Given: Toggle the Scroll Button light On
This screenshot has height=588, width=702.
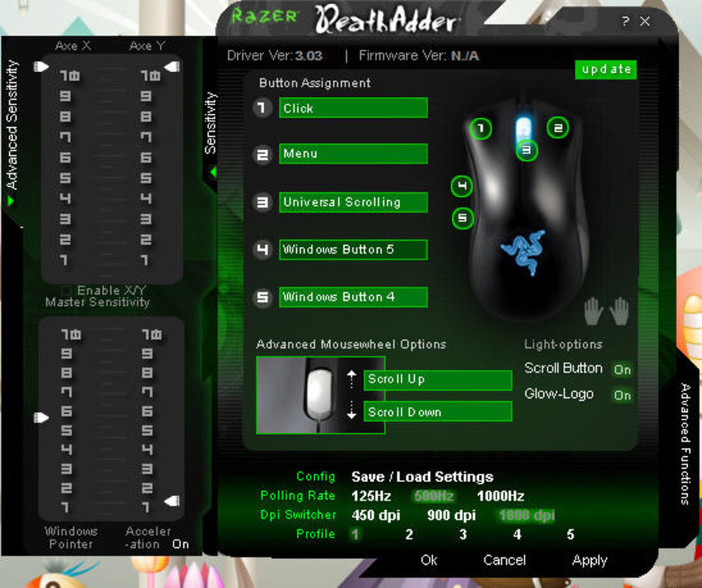Looking at the screenshot, I should [x=622, y=370].
